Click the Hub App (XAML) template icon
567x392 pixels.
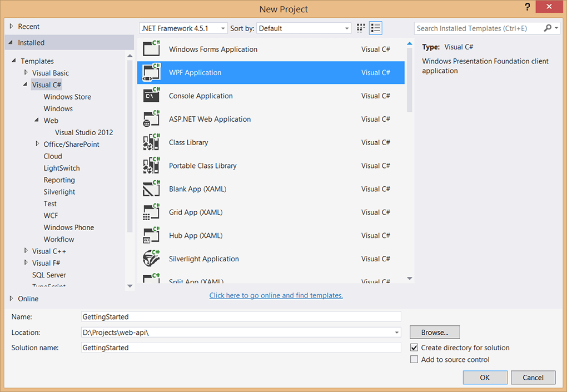[x=151, y=235]
